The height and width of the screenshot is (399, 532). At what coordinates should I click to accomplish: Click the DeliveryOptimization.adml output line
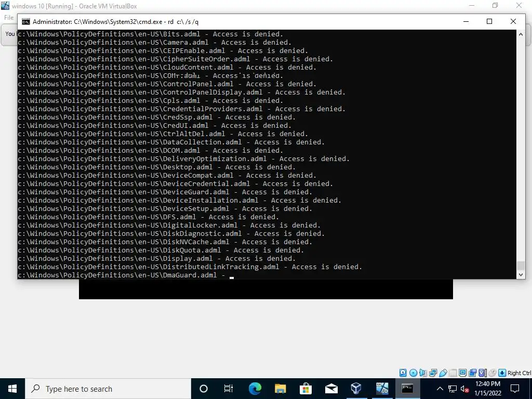[183, 159]
